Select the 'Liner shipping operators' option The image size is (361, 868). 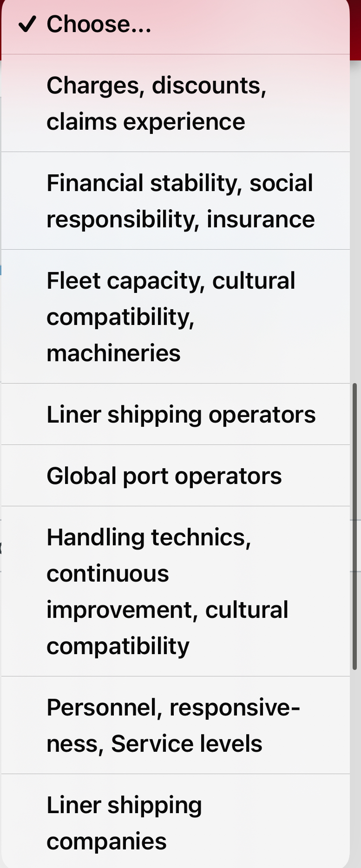coord(176,414)
